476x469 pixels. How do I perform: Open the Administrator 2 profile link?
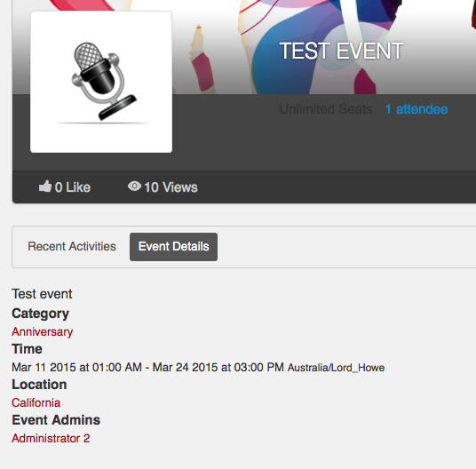point(51,438)
